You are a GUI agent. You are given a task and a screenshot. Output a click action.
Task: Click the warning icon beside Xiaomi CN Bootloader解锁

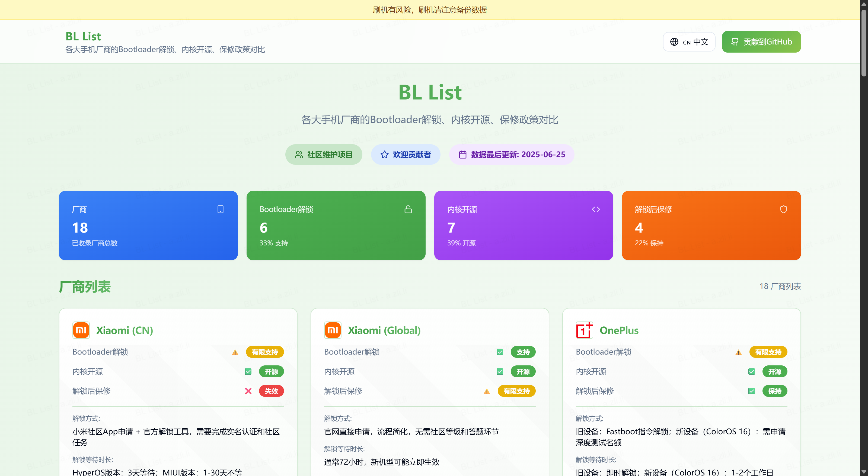pos(235,352)
